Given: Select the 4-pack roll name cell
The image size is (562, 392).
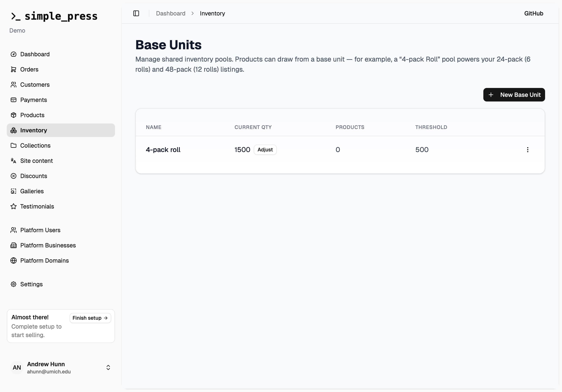Looking at the screenshot, I should [163, 150].
